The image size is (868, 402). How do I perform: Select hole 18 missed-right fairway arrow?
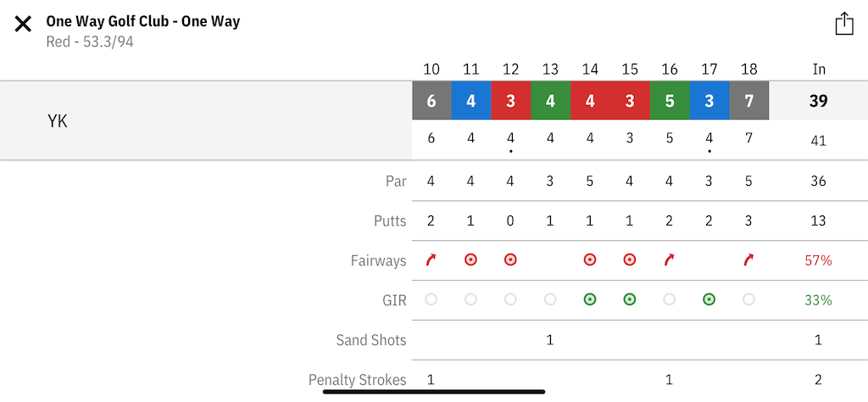pyautogui.click(x=748, y=260)
